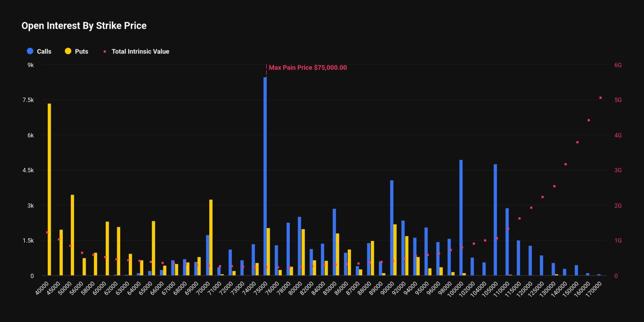Click the Max Pain Price $75,000.00 label
The image size is (644, 322).
(x=308, y=67)
